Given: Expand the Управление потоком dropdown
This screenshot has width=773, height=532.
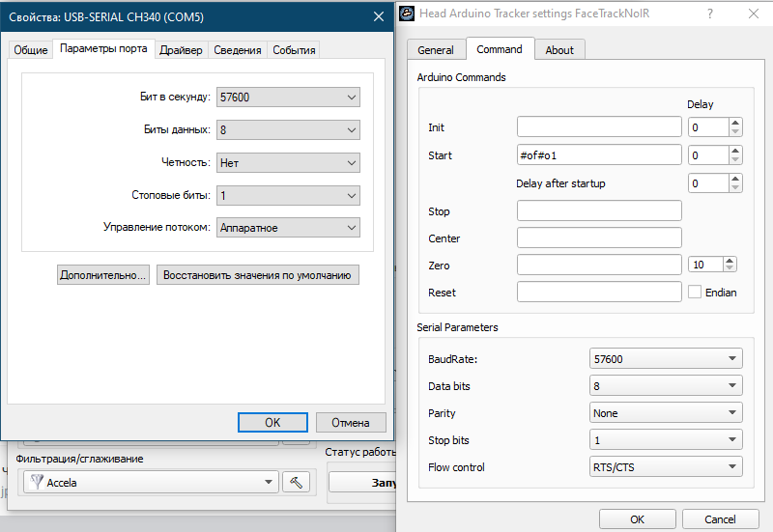Looking at the screenshot, I should coord(288,228).
